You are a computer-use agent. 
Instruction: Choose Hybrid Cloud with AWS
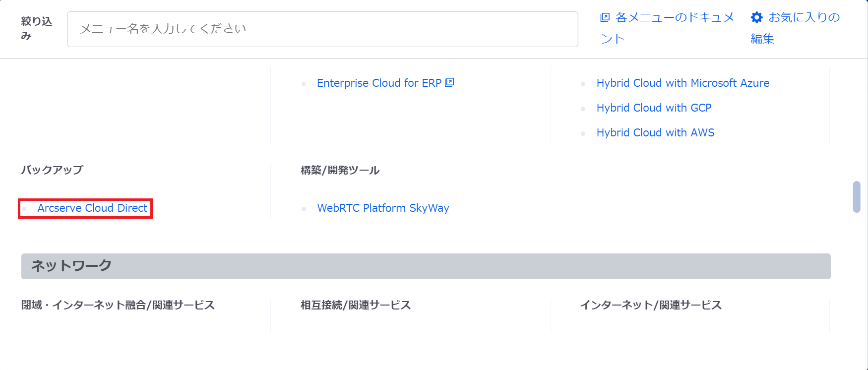[655, 133]
